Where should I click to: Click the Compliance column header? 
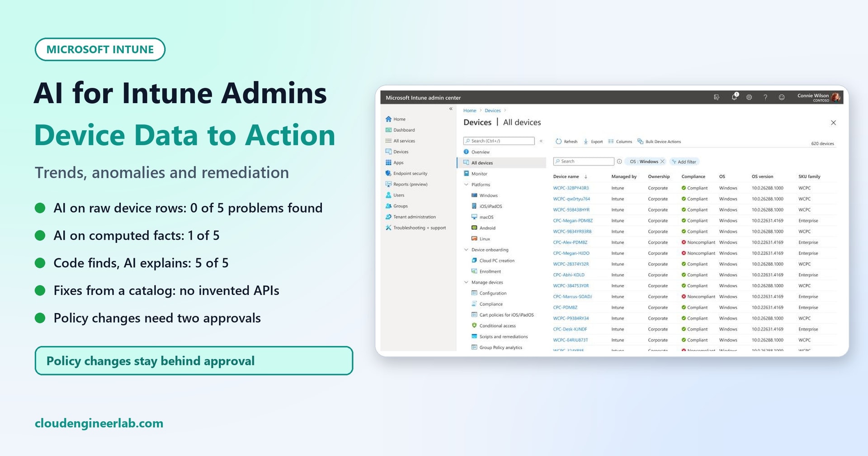click(x=693, y=176)
